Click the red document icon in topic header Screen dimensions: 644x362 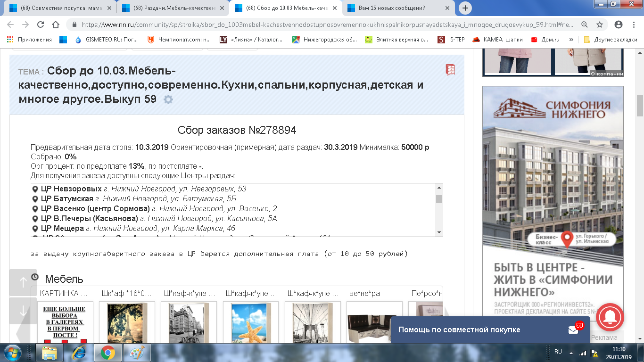450,70
